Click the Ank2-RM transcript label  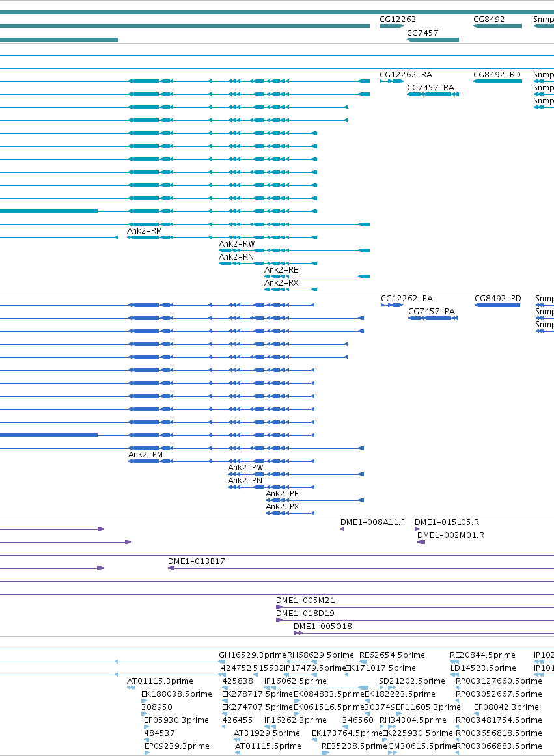tap(145, 231)
